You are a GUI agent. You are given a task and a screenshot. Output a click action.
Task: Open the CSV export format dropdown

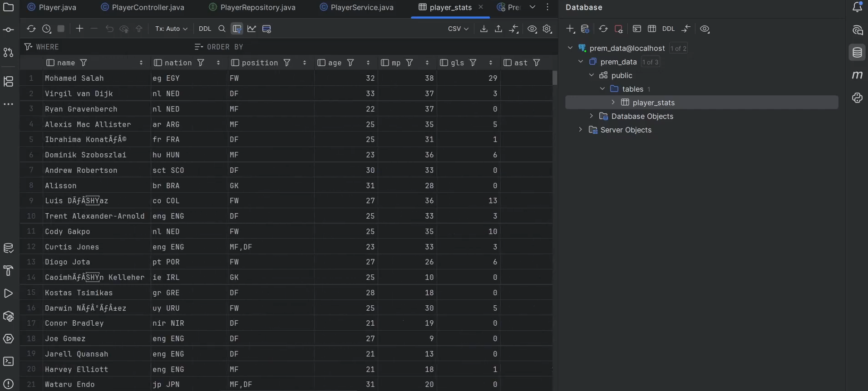point(458,29)
